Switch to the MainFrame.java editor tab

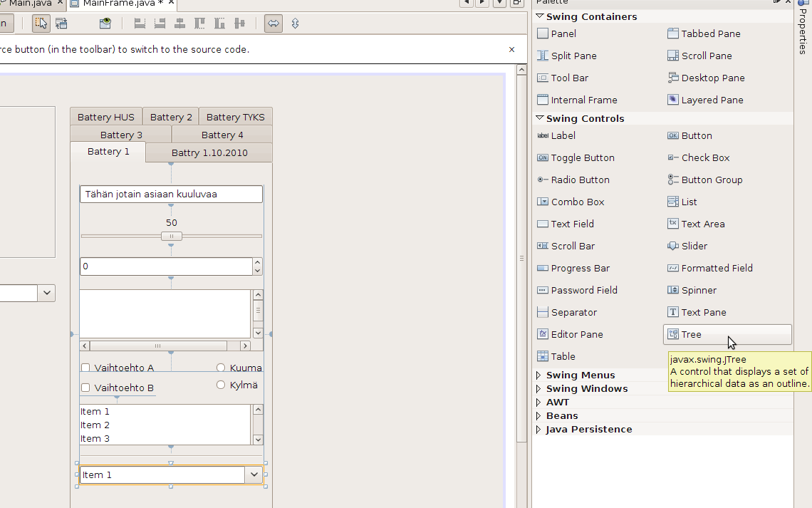(x=118, y=4)
